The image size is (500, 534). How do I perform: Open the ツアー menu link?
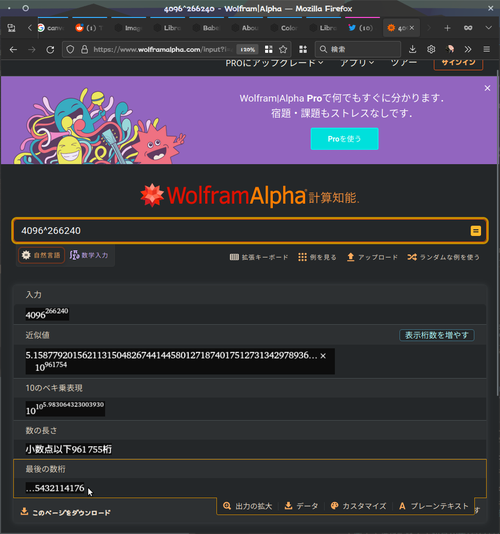pyautogui.click(x=403, y=63)
